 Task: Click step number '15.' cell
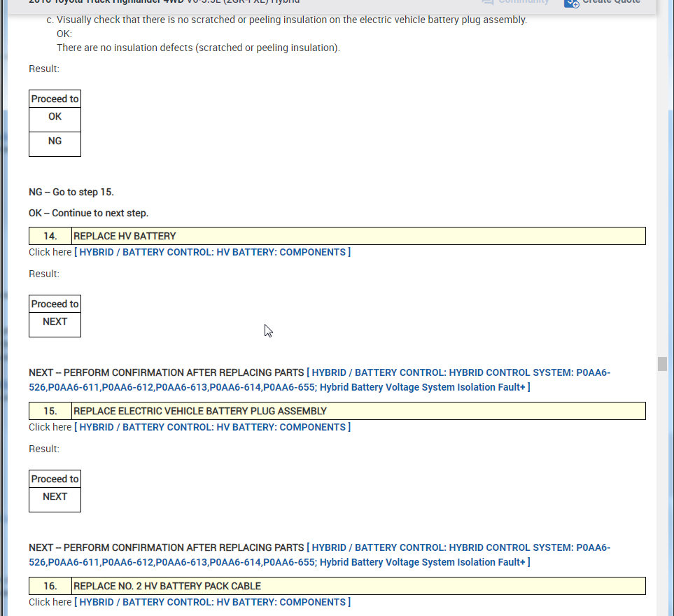pyautogui.click(x=50, y=411)
